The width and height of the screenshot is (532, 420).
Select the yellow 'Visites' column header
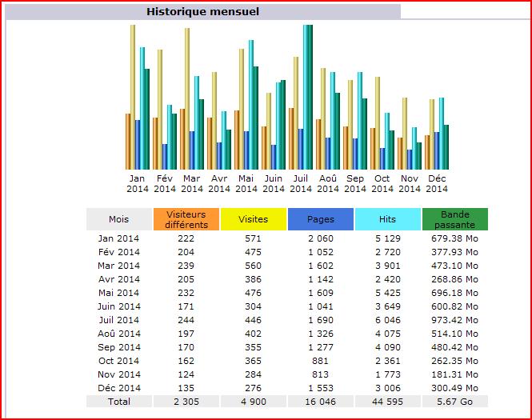(x=254, y=219)
